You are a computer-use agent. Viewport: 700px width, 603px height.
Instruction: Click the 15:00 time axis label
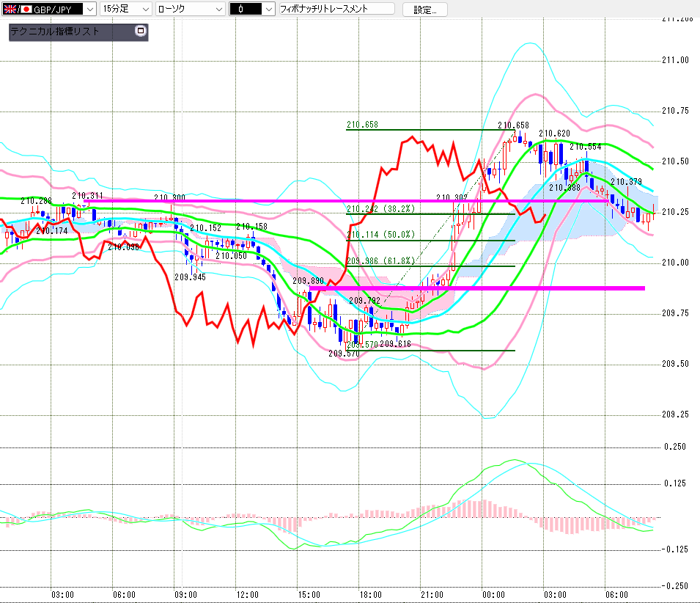point(309,595)
